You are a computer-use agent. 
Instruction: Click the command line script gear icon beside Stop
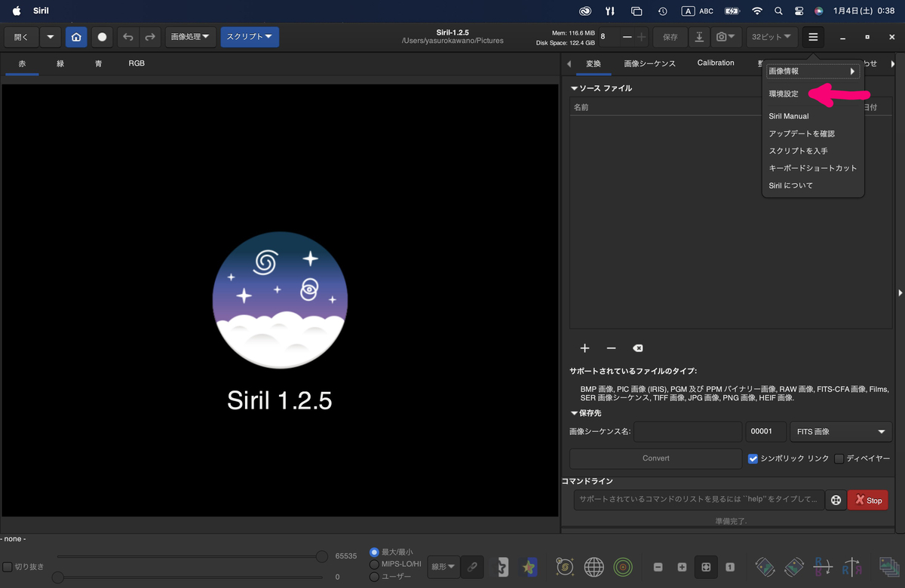click(x=836, y=500)
